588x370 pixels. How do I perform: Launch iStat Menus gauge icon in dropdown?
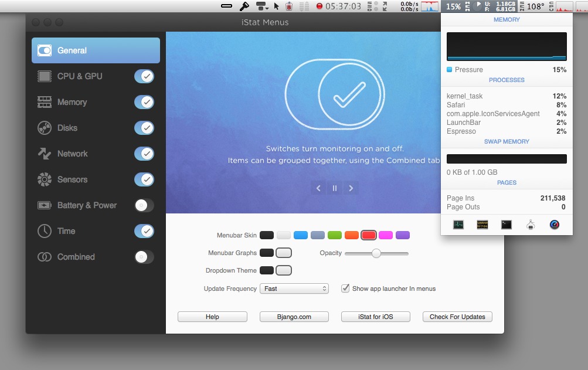(x=555, y=225)
